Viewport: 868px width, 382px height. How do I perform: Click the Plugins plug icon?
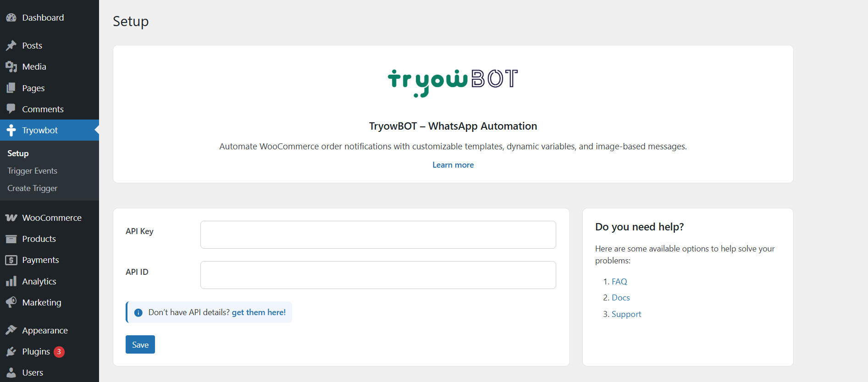click(11, 352)
